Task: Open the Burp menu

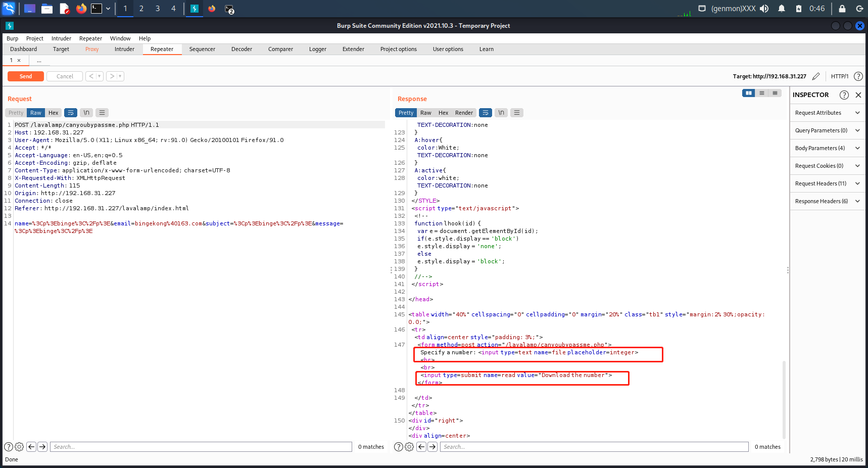Action: point(12,38)
